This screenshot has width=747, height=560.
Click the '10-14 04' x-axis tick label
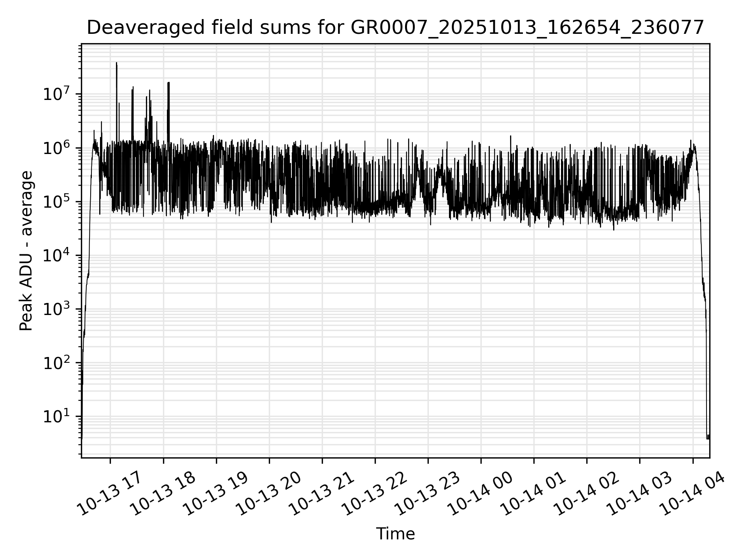click(692, 494)
